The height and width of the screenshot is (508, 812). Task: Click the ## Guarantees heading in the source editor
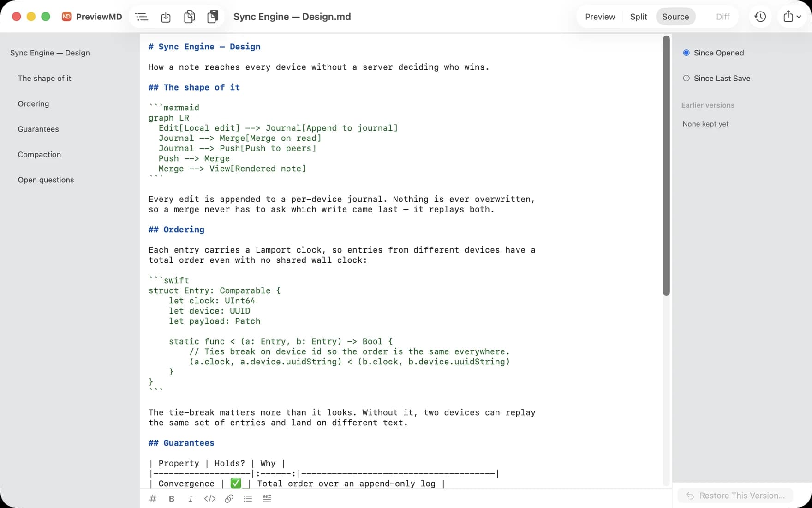point(181,443)
